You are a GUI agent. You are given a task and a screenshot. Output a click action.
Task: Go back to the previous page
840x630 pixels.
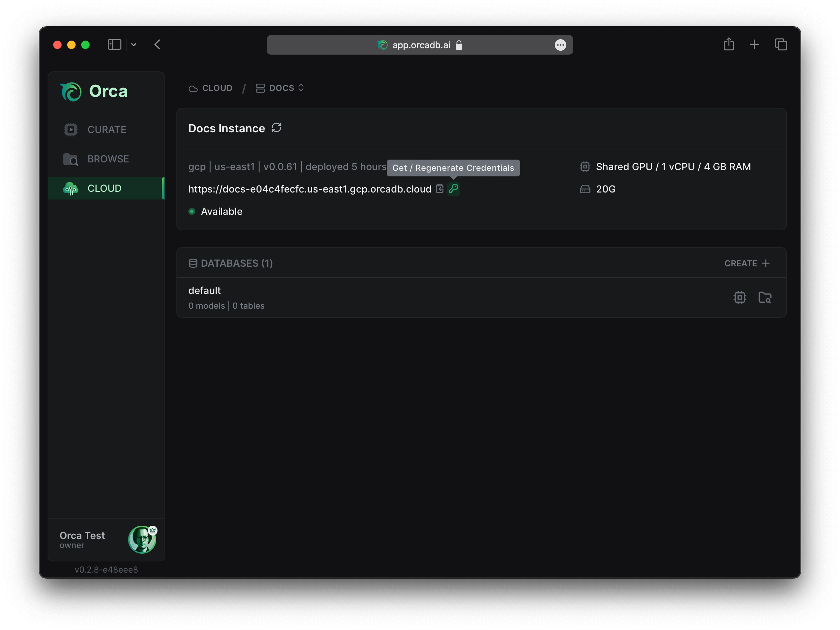coord(157,44)
